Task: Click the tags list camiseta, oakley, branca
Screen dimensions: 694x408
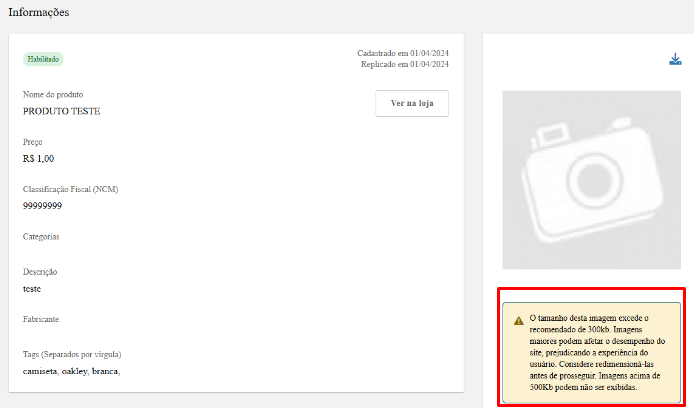Action: [x=71, y=371]
